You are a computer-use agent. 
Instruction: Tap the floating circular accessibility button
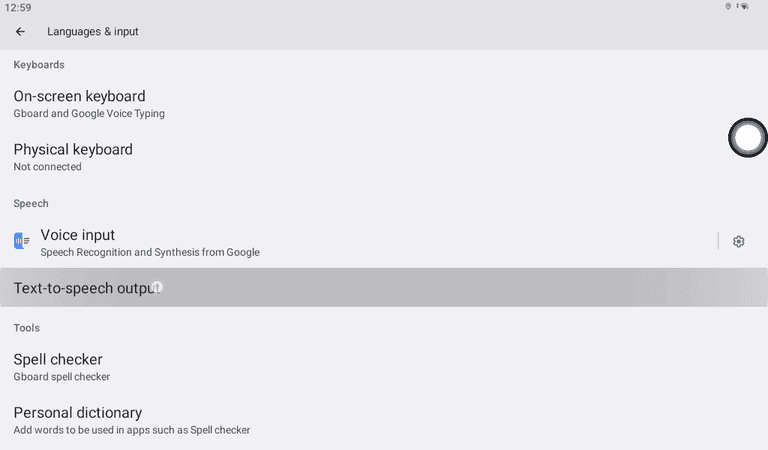tap(747, 138)
